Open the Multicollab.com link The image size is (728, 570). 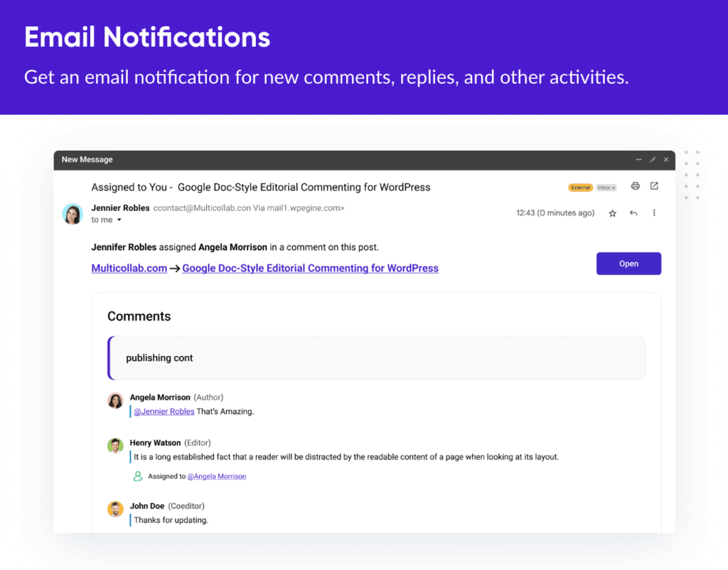tap(129, 269)
